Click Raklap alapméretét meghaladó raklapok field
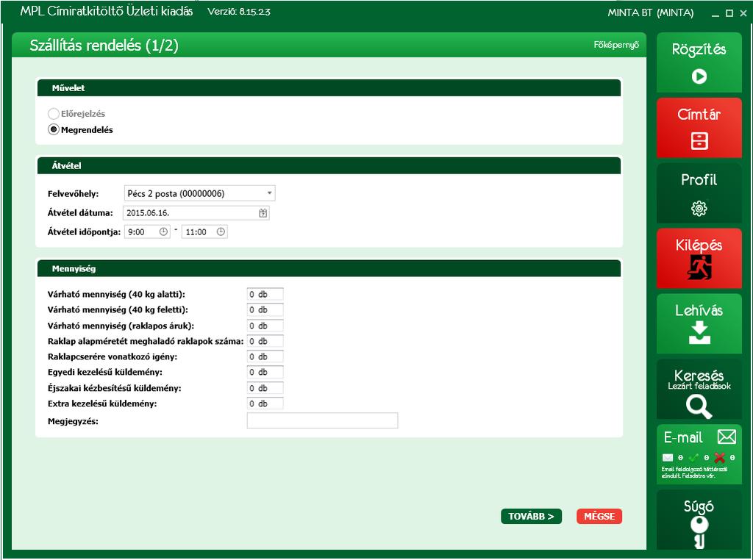 [x=265, y=341]
